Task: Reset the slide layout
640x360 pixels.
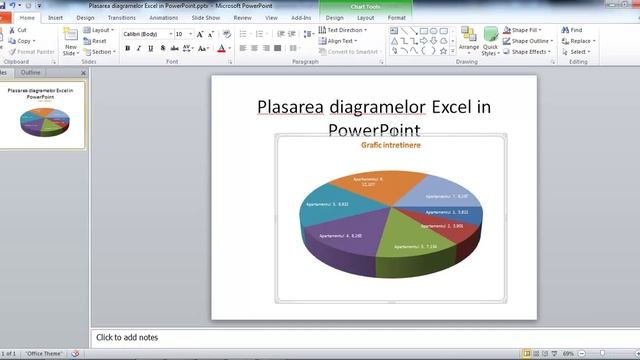Action: (x=95, y=41)
